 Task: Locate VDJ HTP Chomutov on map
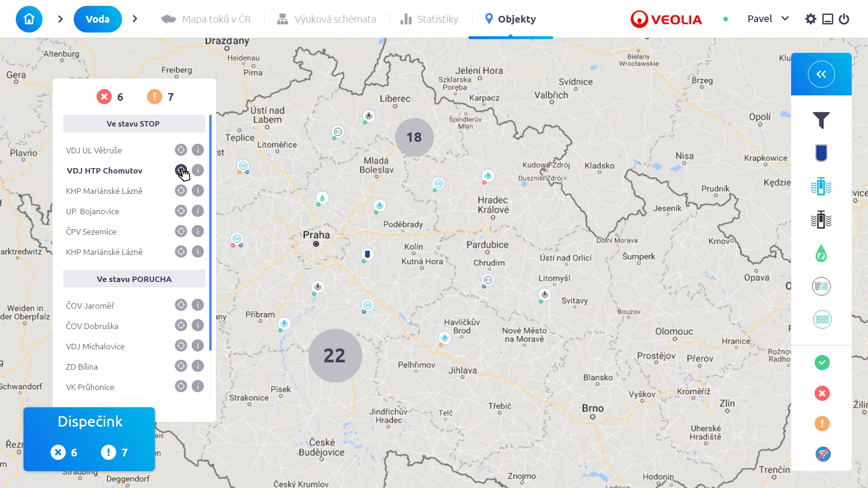[181, 170]
